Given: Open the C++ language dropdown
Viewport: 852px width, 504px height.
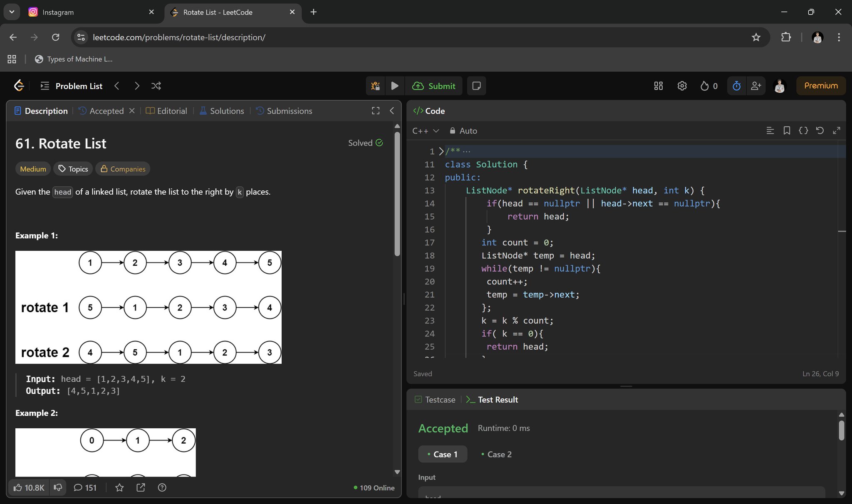Looking at the screenshot, I should click(425, 131).
